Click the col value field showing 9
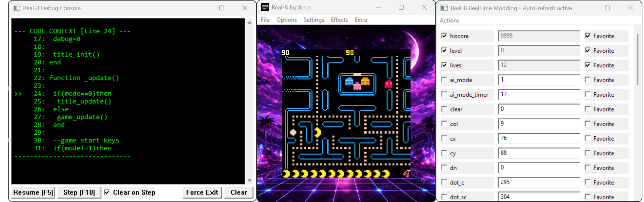Image resolution: width=644 pixels, height=202 pixels. pos(539,124)
